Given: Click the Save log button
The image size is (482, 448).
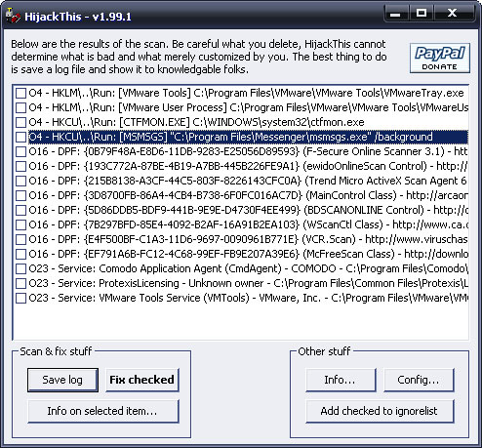Looking at the screenshot, I should [62, 380].
